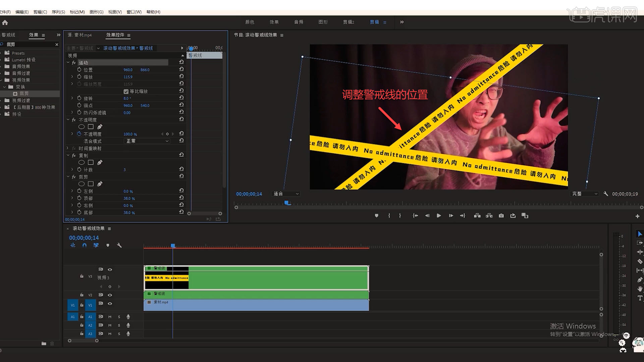Screen dimensions: 644x362
Task: Select the 素材.mp4 clip on V1
Action: point(256,305)
